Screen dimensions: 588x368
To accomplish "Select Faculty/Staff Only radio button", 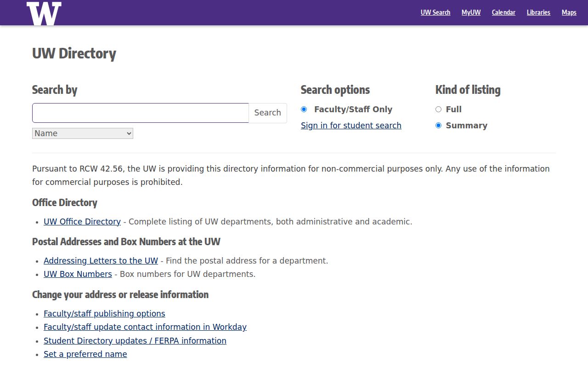I will click(304, 109).
